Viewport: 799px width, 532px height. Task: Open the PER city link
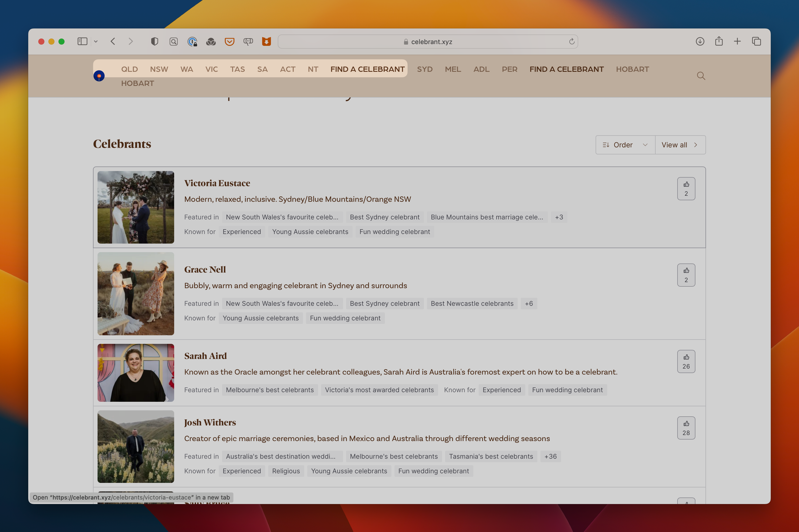(509, 69)
